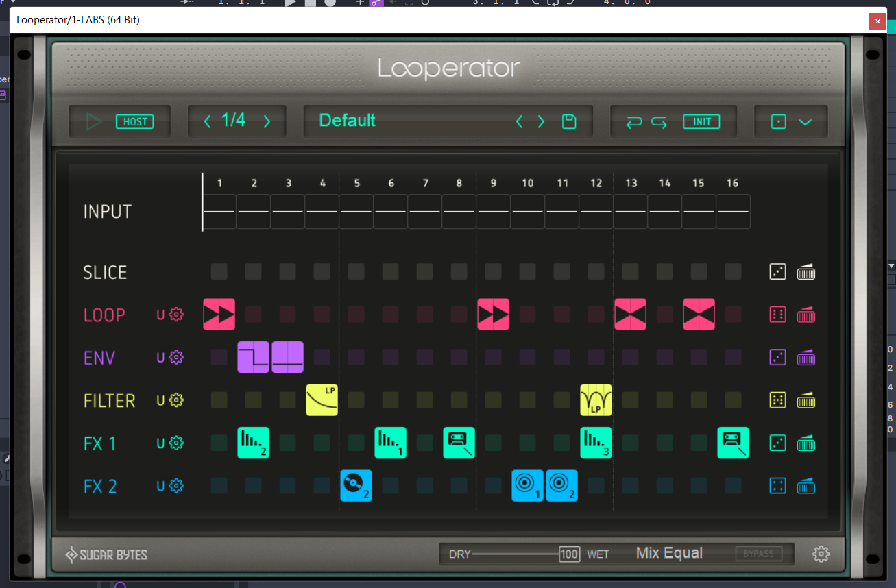The height and width of the screenshot is (588, 896).
Task: Toggle the LOOP row U button
Action: 160,315
